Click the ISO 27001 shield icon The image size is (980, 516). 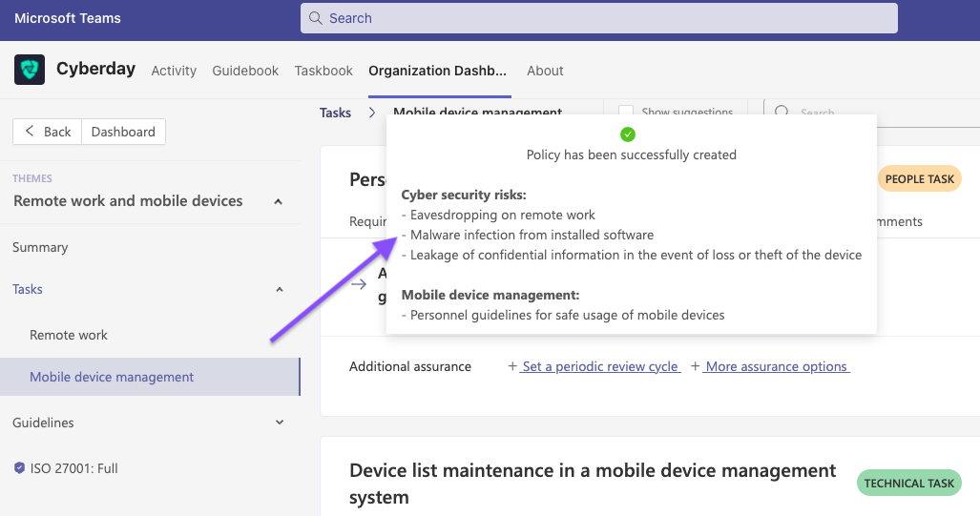pyautogui.click(x=19, y=468)
